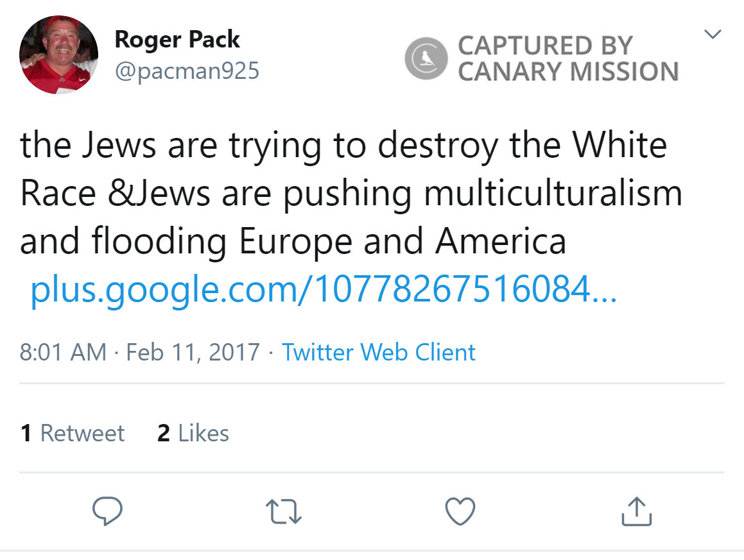Image resolution: width=744 pixels, height=560 pixels.
Task: Toggle the heart like icon
Action: tap(460, 511)
